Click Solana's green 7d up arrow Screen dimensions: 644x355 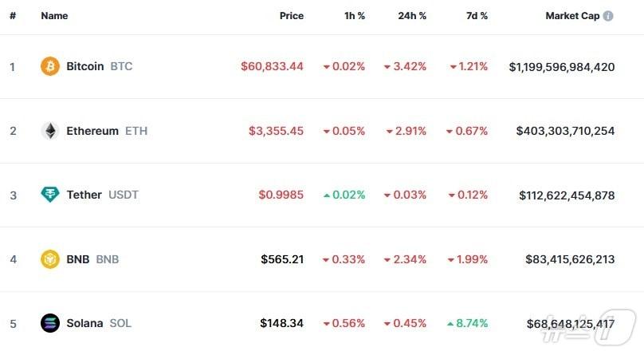450,324
